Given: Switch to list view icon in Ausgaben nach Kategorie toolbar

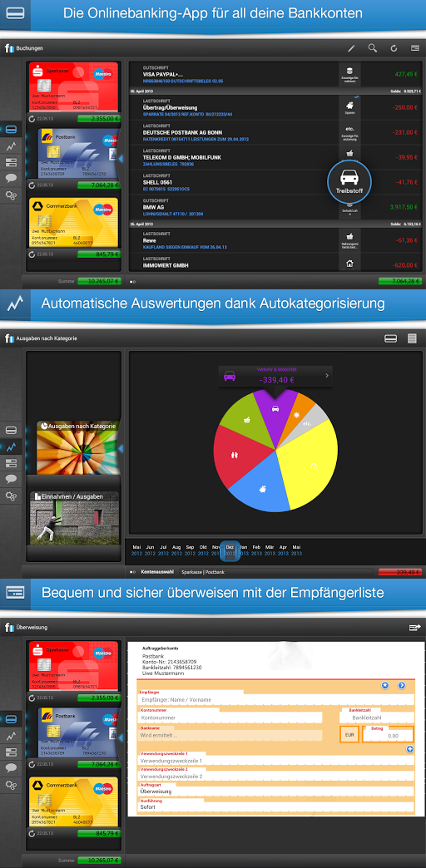Looking at the screenshot, I should pyautogui.click(x=412, y=338).
